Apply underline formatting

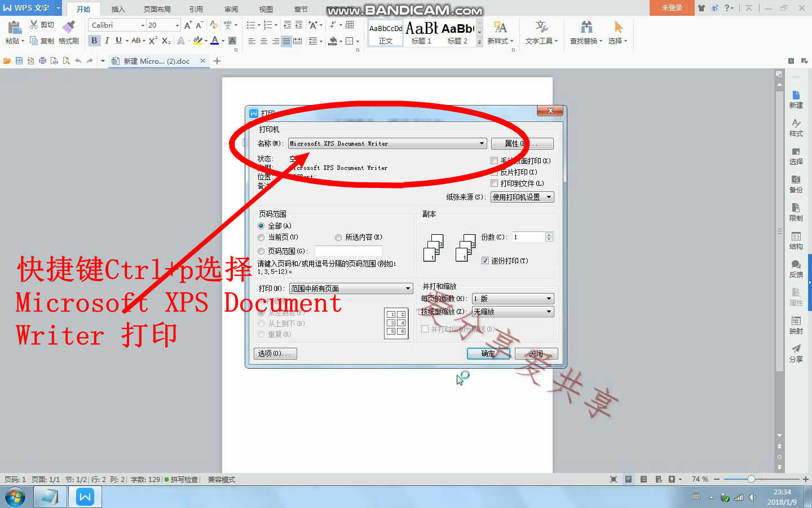coord(118,41)
